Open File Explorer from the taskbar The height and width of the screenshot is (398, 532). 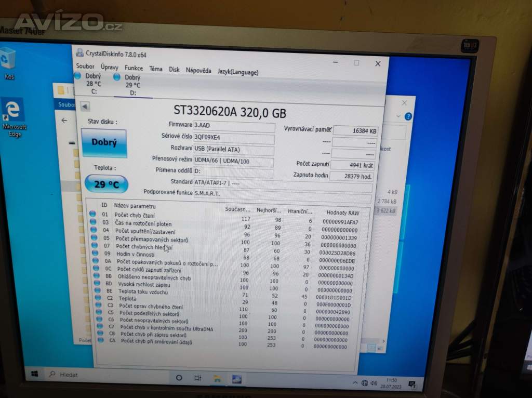(x=217, y=379)
